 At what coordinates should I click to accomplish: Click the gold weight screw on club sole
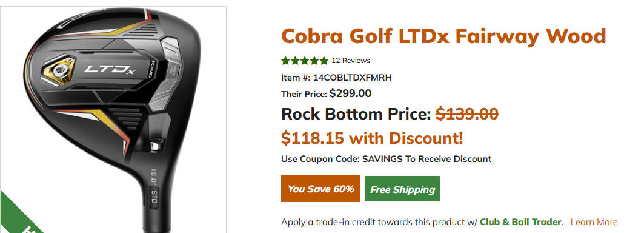[x=60, y=70]
